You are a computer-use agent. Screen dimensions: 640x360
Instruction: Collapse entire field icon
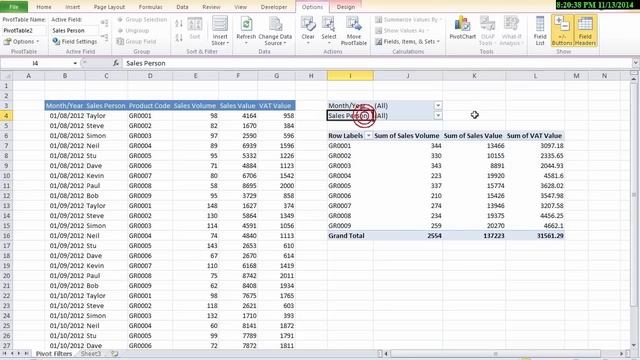tap(104, 38)
